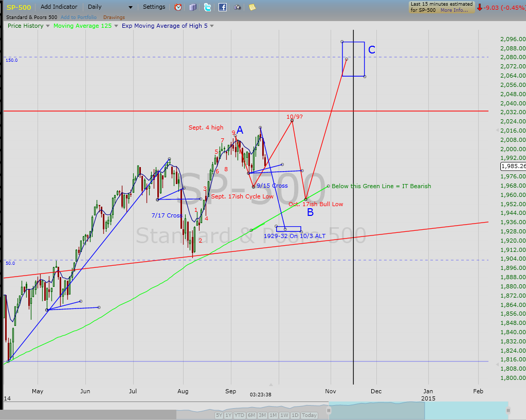Click the large blue letter A label

pos(240,130)
